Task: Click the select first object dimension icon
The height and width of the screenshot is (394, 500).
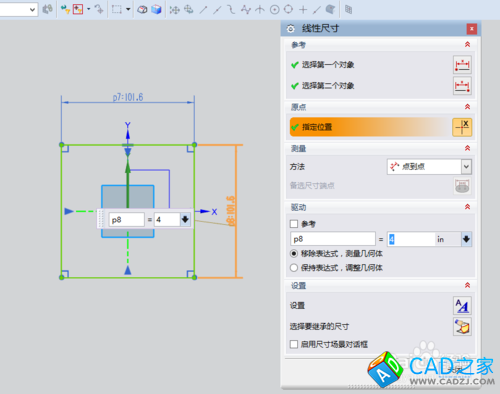Action: point(462,64)
